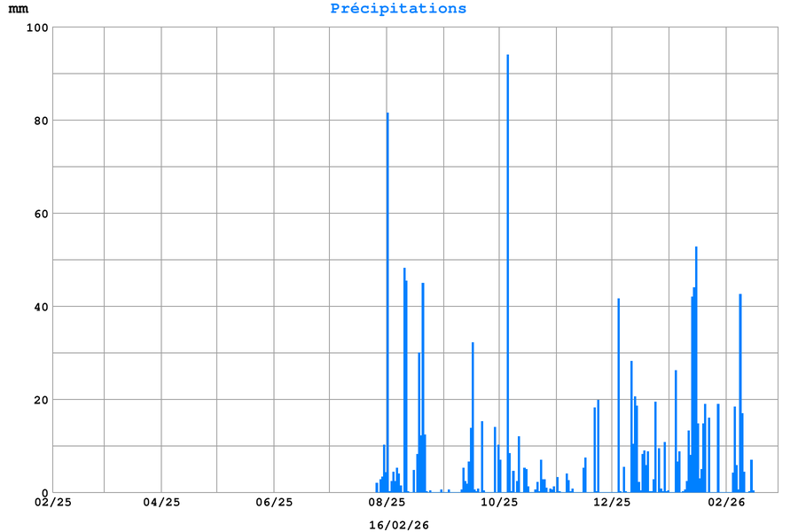Click the 100 value on the y-axis
Viewport: 798px width, 532px height.
37,27
